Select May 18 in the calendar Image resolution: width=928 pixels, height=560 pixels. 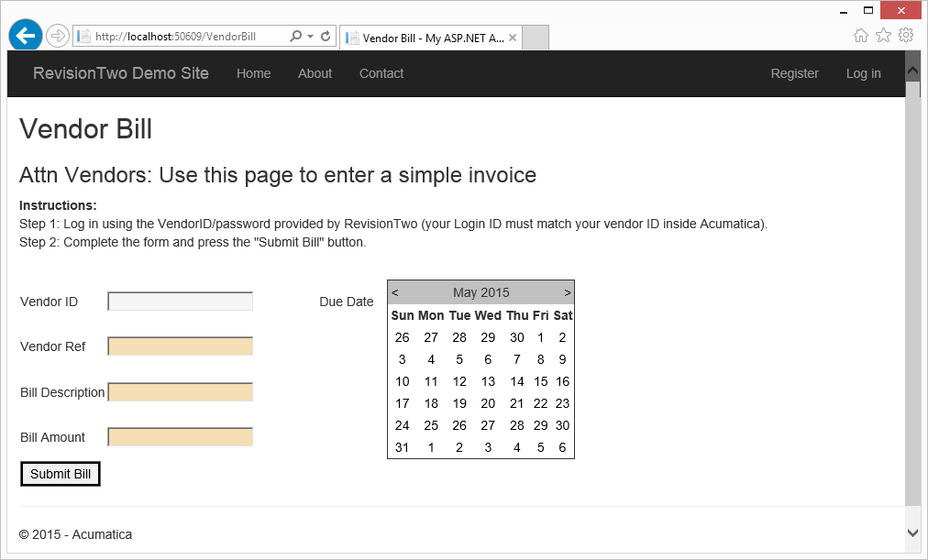(x=431, y=403)
